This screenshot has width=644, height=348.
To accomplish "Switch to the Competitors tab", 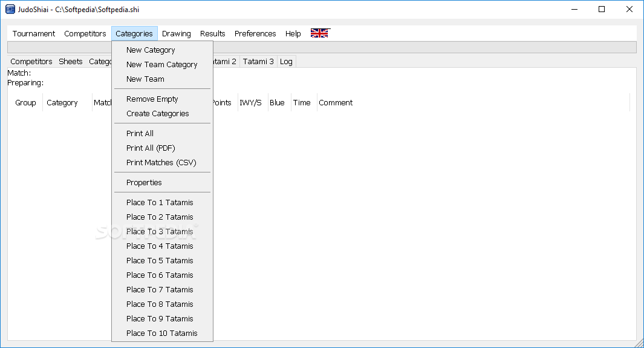I will click(31, 62).
